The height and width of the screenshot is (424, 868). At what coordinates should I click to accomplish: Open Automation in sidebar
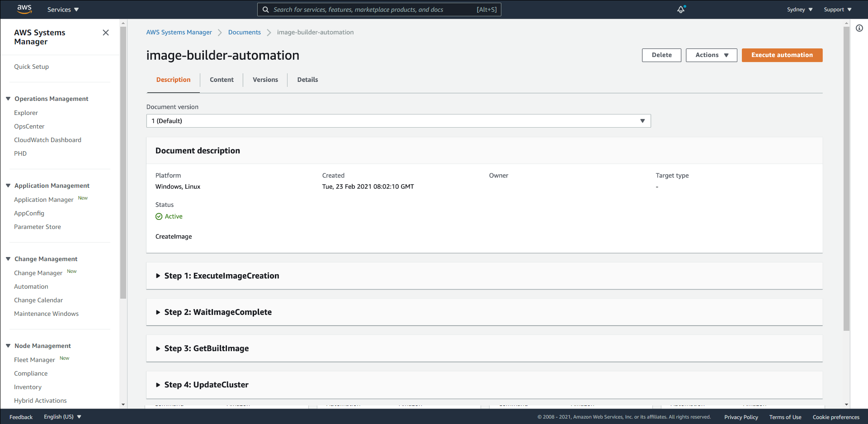tap(31, 286)
